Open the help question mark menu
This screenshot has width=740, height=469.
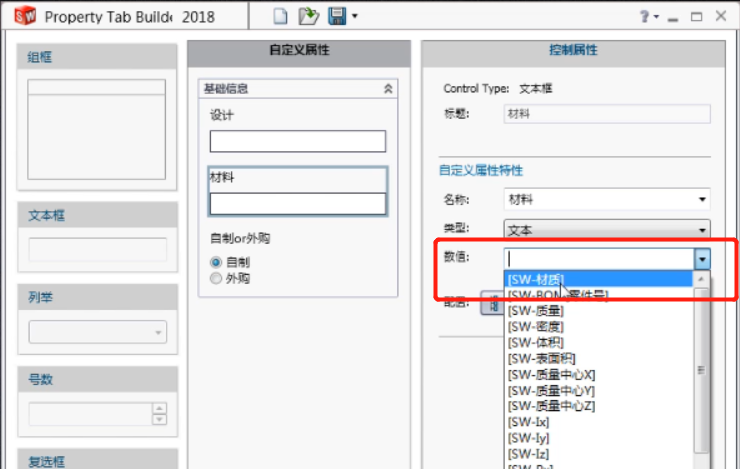(646, 17)
